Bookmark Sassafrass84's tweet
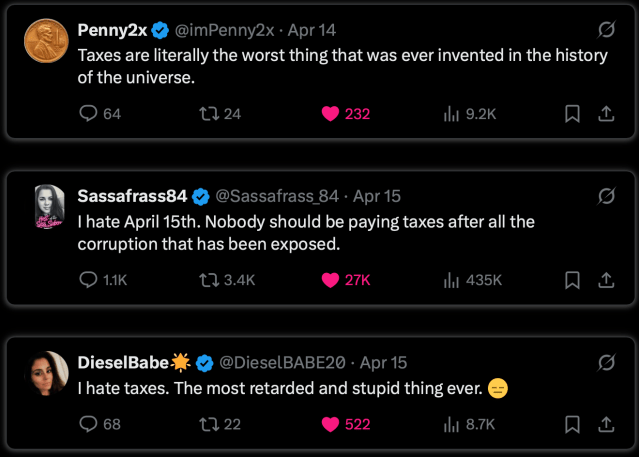Viewport: 639px width, 457px height. pos(573,280)
